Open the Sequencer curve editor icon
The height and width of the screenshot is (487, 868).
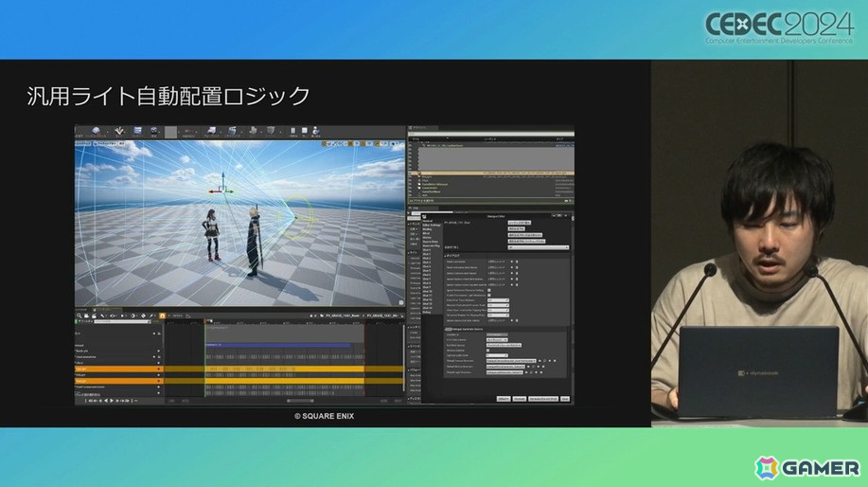point(187,316)
